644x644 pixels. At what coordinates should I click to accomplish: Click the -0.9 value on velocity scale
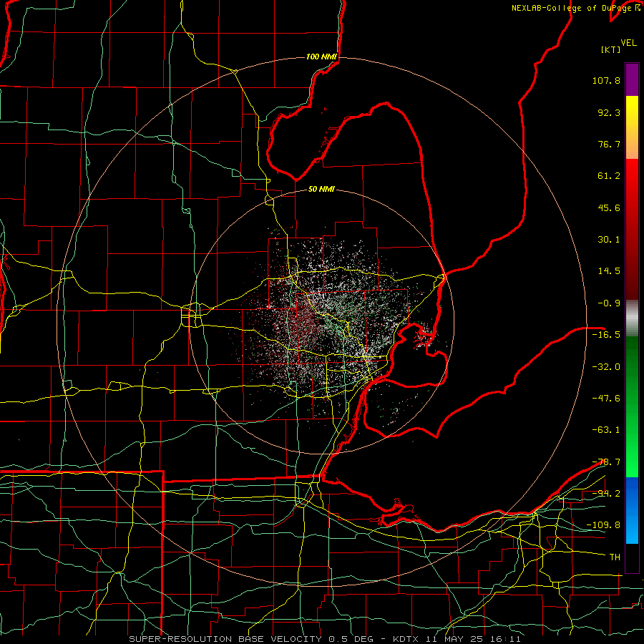tap(609, 303)
